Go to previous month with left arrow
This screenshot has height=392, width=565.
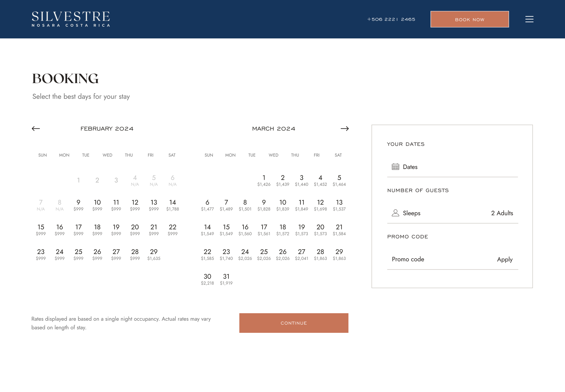pos(36,128)
